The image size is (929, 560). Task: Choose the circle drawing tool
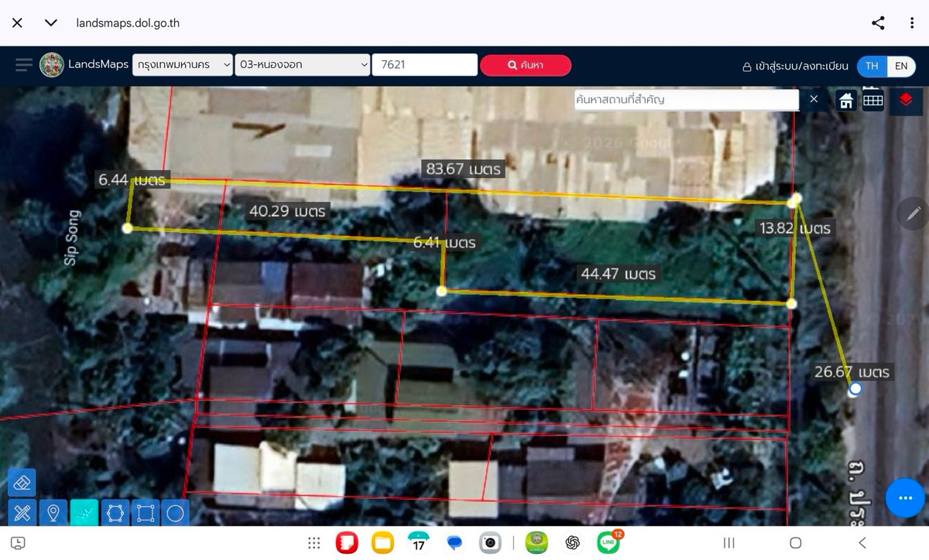pos(175,512)
